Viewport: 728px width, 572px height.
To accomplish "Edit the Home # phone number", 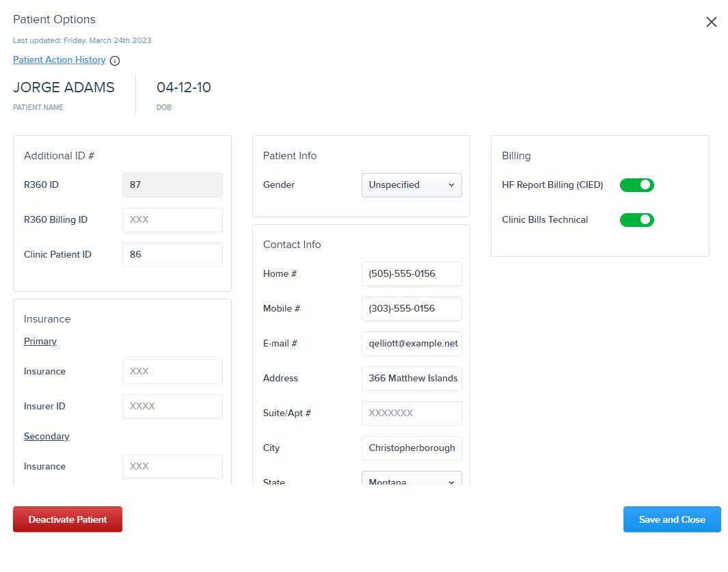I will [411, 273].
